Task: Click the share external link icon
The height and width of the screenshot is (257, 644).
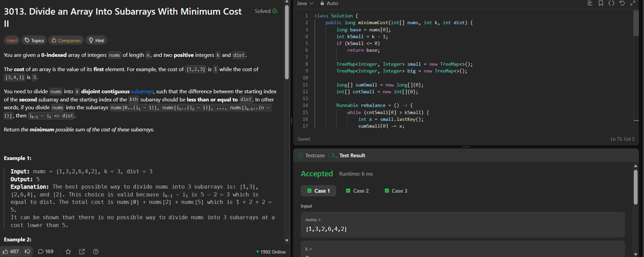Action: tap(82, 251)
